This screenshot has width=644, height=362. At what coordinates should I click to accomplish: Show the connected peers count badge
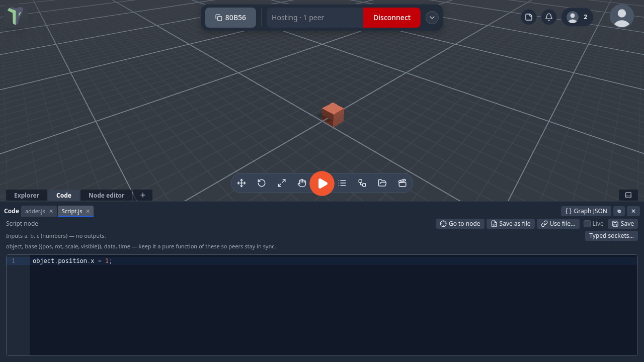[x=578, y=17]
